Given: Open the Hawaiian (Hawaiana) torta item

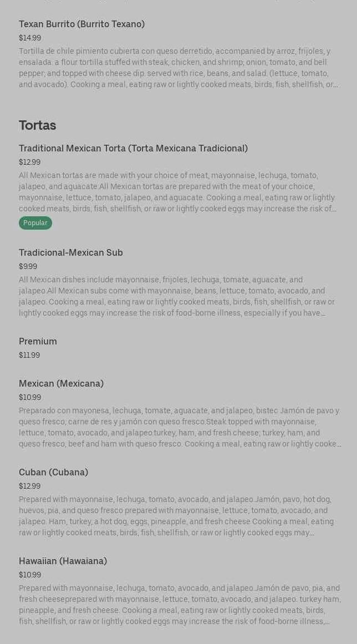Looking at the screenshot, I should [x=63, y=561].
